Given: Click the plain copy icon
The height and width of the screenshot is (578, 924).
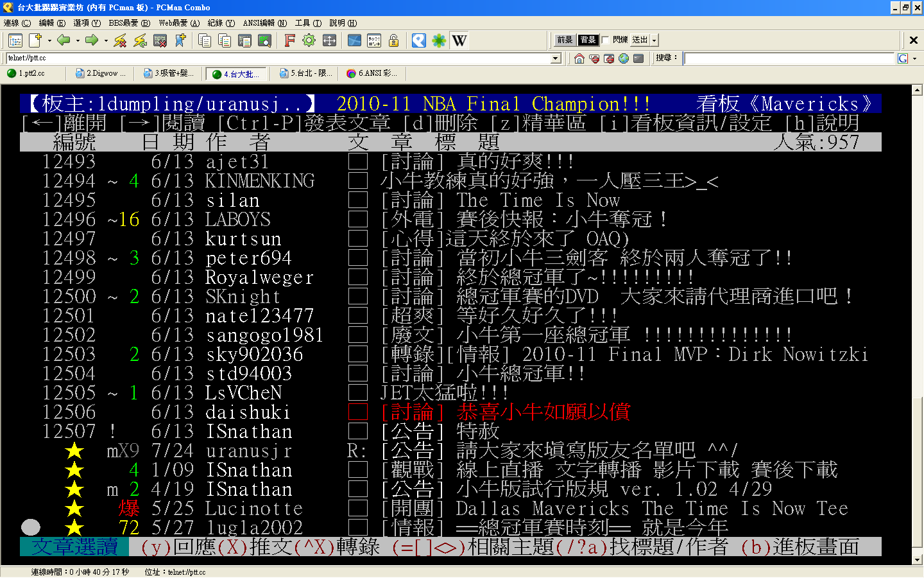Looking at the screenshot, I should [205, 40].
